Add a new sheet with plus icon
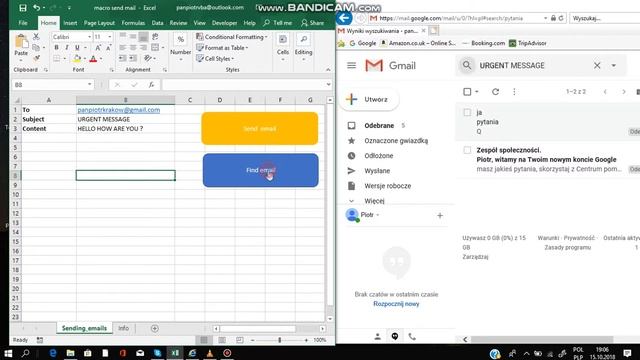The width and height of the screenshot is (640, 360). pyautogui.click(x=154, y=328)
